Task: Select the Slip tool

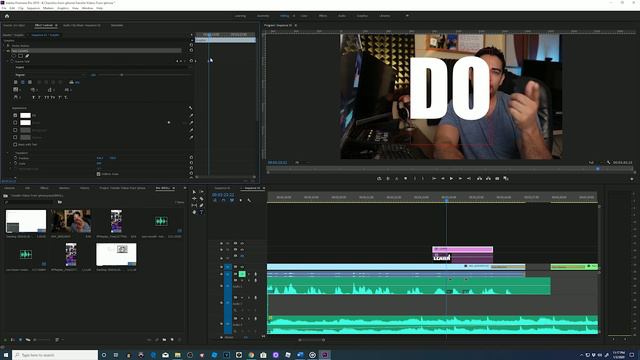Action: [194, 205]
